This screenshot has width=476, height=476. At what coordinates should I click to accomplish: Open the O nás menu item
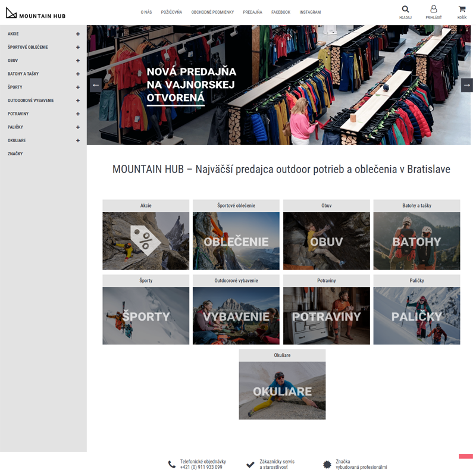point(146,12)
